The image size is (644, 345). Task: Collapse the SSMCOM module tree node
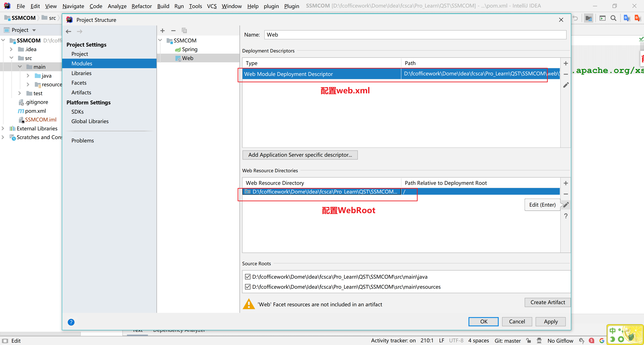click(x=160, y=40)
